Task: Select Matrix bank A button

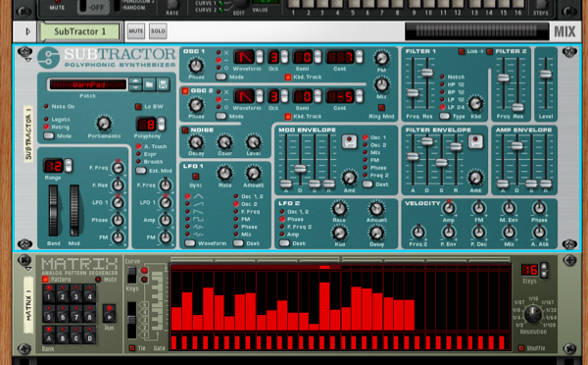Action: [x=48, y=336]
